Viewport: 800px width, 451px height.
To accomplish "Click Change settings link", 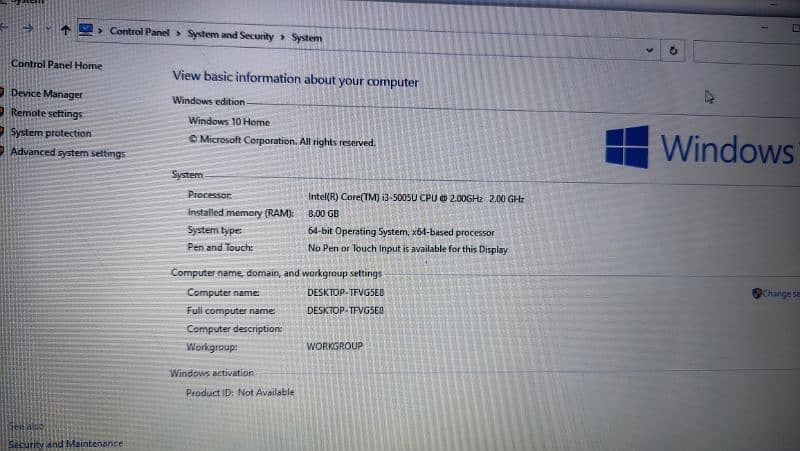I will 781,293.
